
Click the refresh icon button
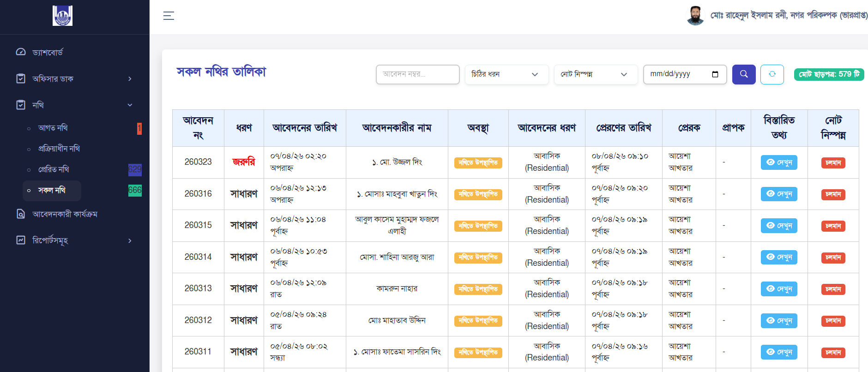pyautogui.click(x=772, y=74)
